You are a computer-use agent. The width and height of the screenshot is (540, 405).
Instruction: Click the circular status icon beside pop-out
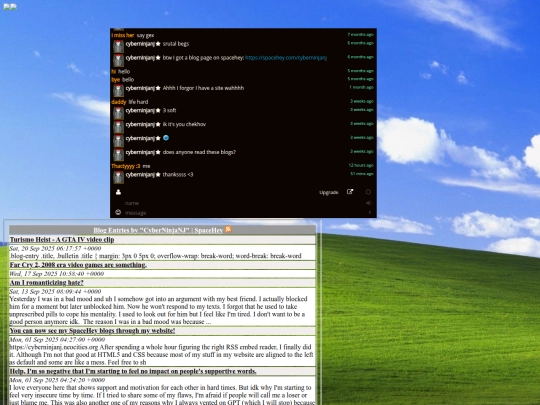[368, 192]
